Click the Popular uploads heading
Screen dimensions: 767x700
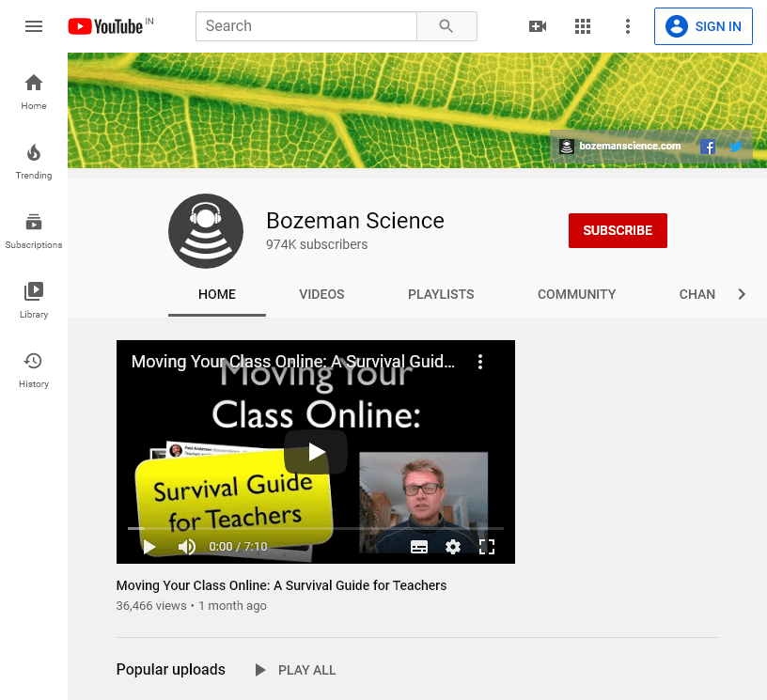pos(171,669)
